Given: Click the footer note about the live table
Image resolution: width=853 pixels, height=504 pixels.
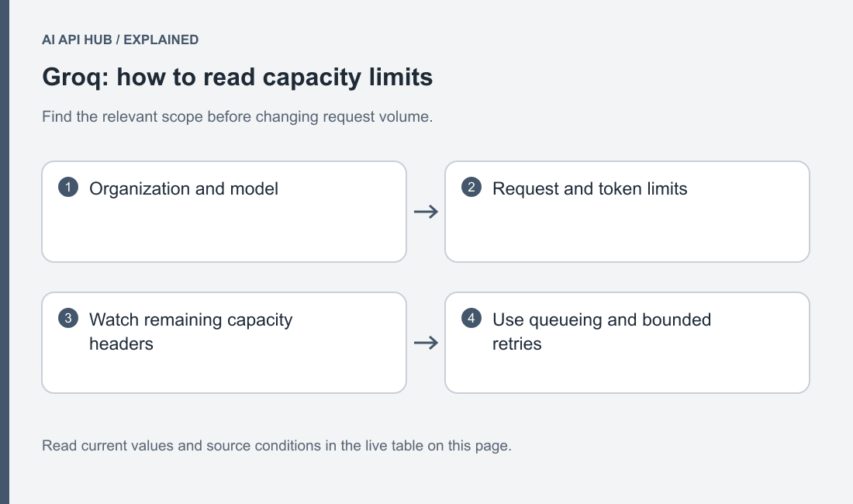Looking at the screenshot, I should (277, 445).
